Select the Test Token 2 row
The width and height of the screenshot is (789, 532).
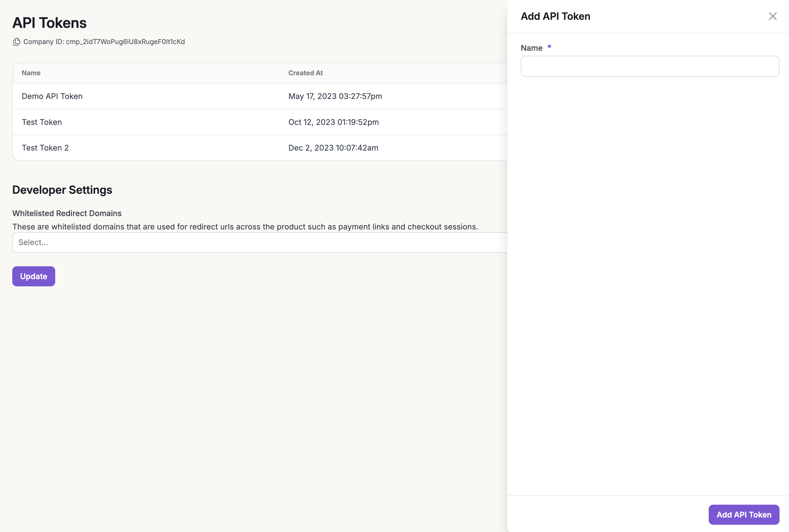point(45,148)
